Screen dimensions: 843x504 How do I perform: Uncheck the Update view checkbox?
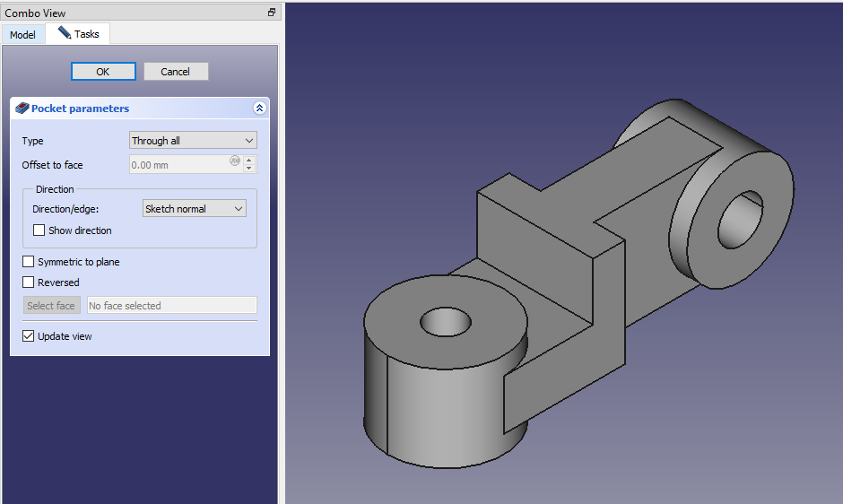click(x=28, y=336)
